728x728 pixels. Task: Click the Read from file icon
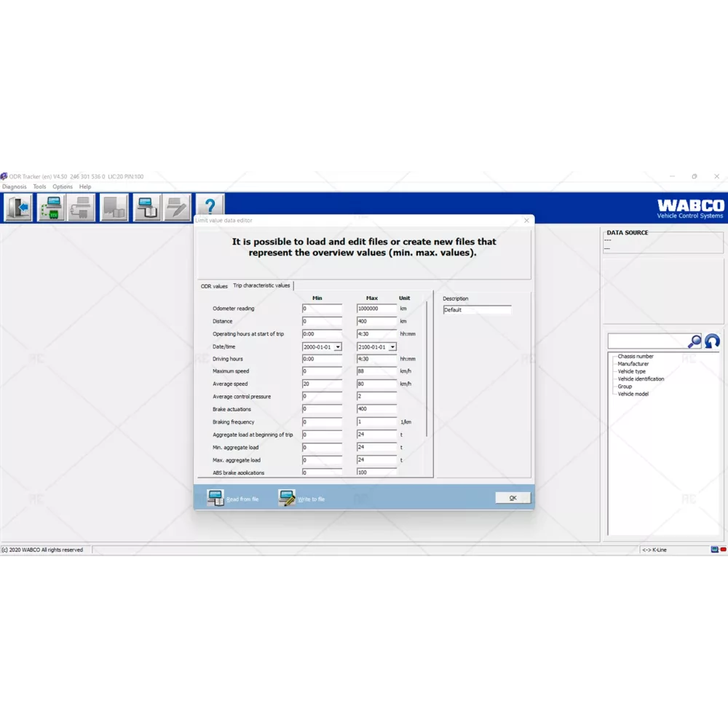[215, 499]
